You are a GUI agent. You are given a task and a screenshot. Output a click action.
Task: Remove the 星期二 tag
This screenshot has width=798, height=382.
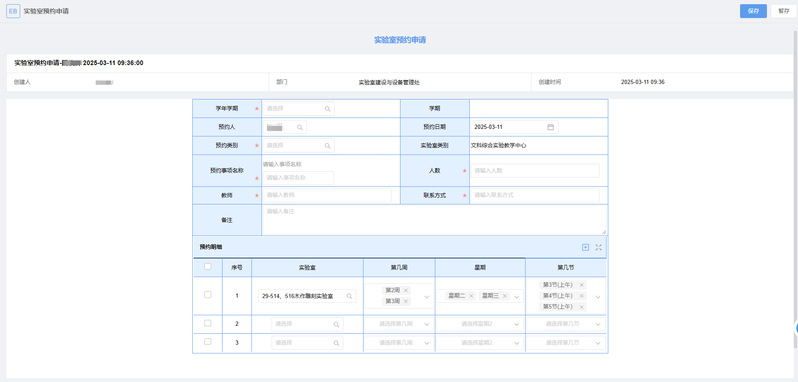pyautogui.click(x=471, y=296)
